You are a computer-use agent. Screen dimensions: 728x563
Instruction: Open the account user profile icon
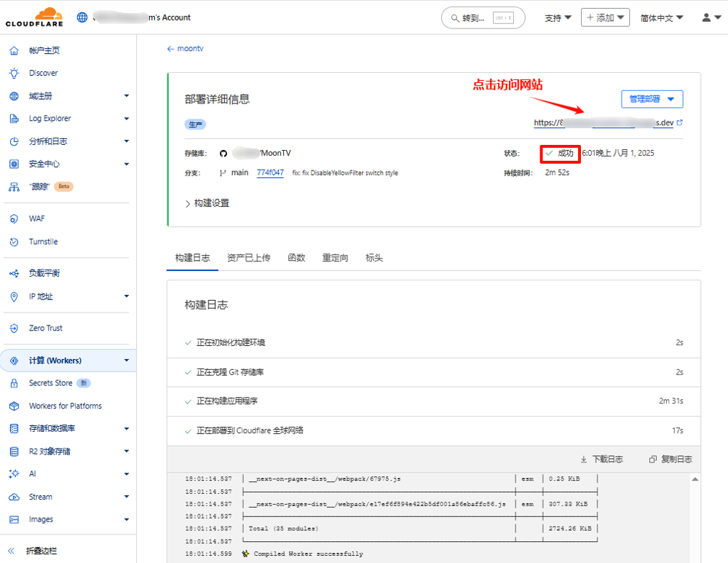(707, 17)
